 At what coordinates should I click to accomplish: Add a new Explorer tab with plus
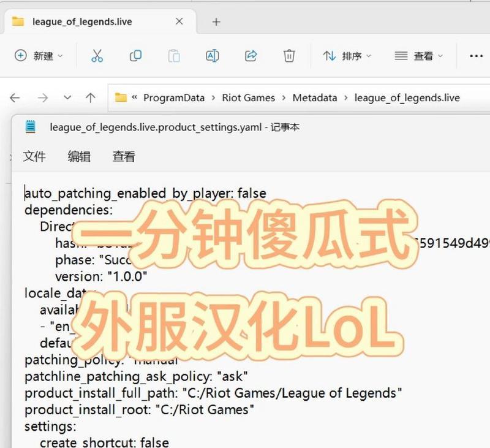pyautogui.click(x=216, y=22)
